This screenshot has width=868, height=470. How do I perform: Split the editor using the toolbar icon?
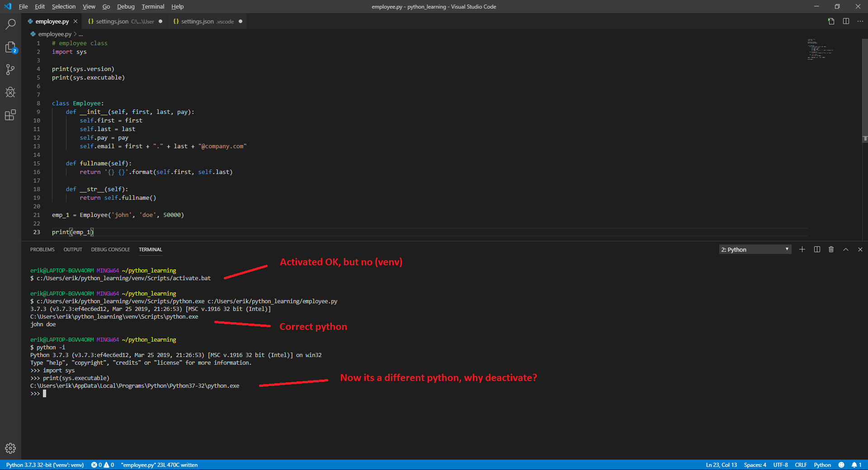coord(846,21)
